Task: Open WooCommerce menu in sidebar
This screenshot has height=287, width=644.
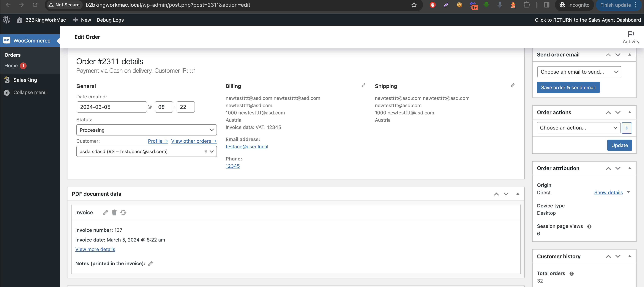Action: (30, 40)
